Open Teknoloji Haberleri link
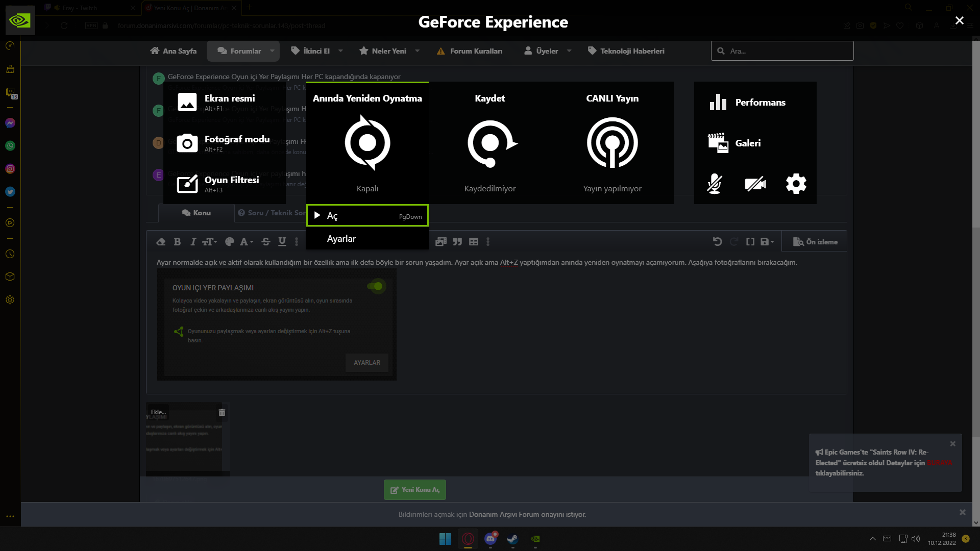This screenshot has height=551, width=980. pos(626,51)
